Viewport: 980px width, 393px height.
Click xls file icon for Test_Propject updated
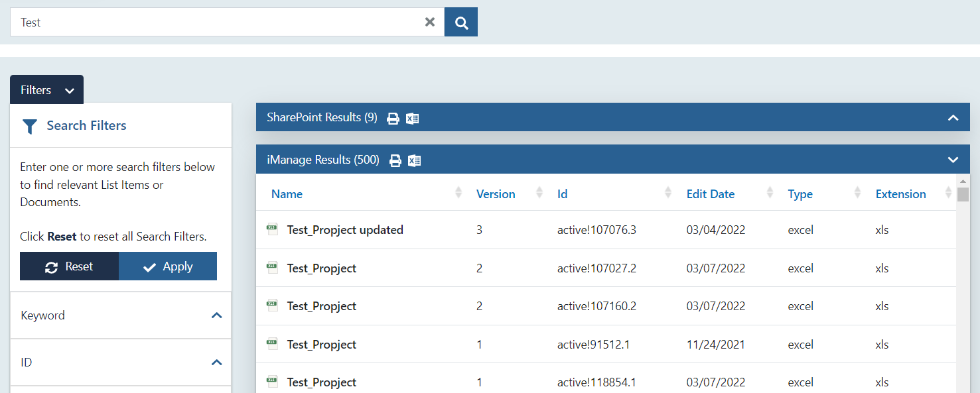tap(272, 229)
